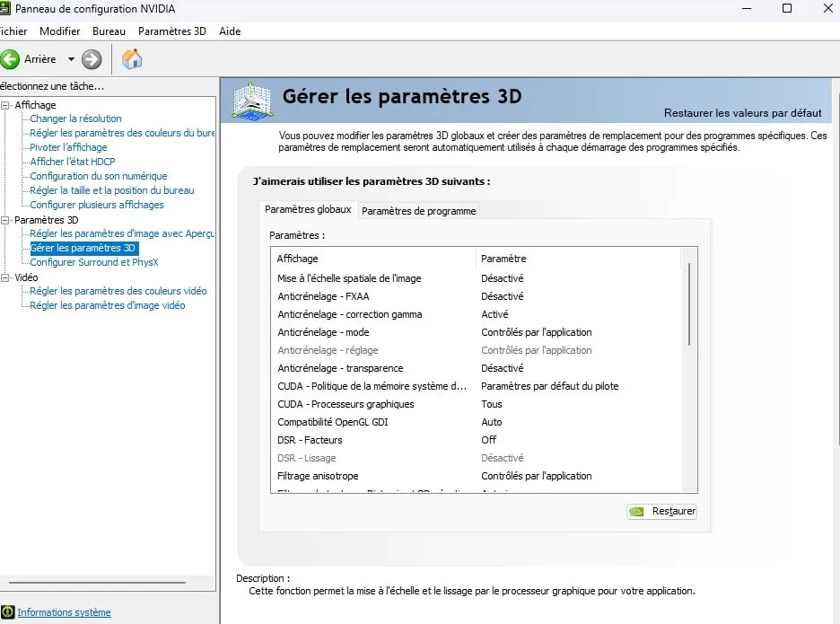Open Régler les paramètres d'image avec Aperçu
This screenshot has width=840, height=624.
(122, 233)
